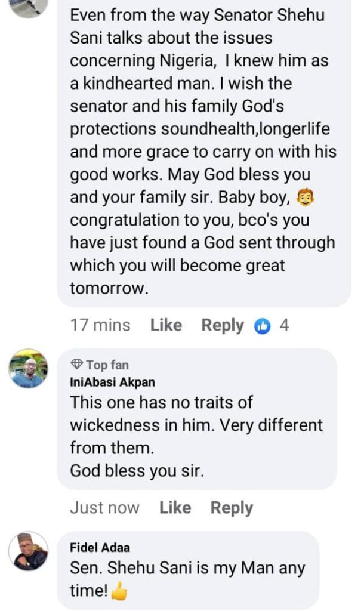Viewport: 364px width, 611px height.
Task: Tap the "Shehu Sani is my Man" comment
Action: 187,569
